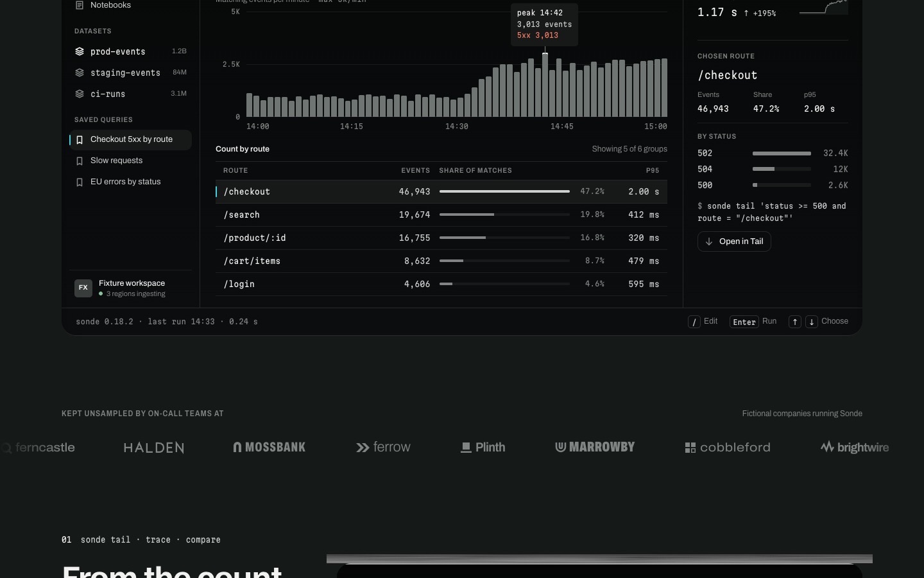The width and height of the screenshot is (924, 578).
Task: Click the Open in Tail button
Action: (x=734, y=241)
